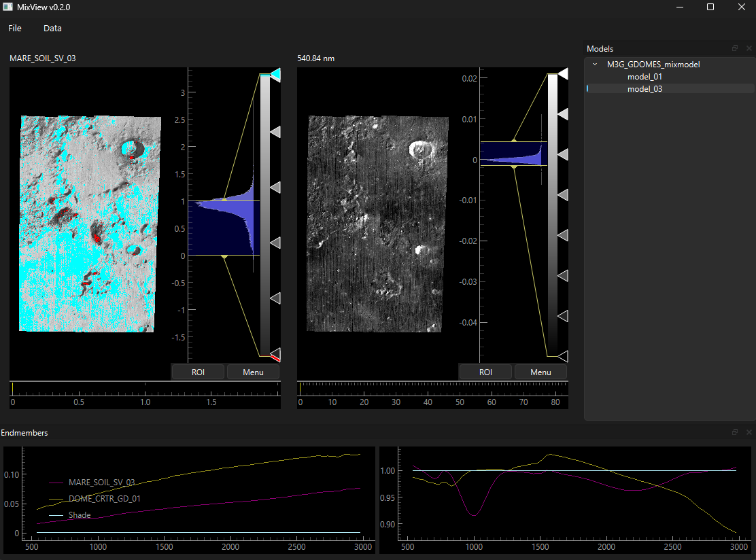Open the File menu
This screenshot has height=560, width=756.
[x=15, y=29]
